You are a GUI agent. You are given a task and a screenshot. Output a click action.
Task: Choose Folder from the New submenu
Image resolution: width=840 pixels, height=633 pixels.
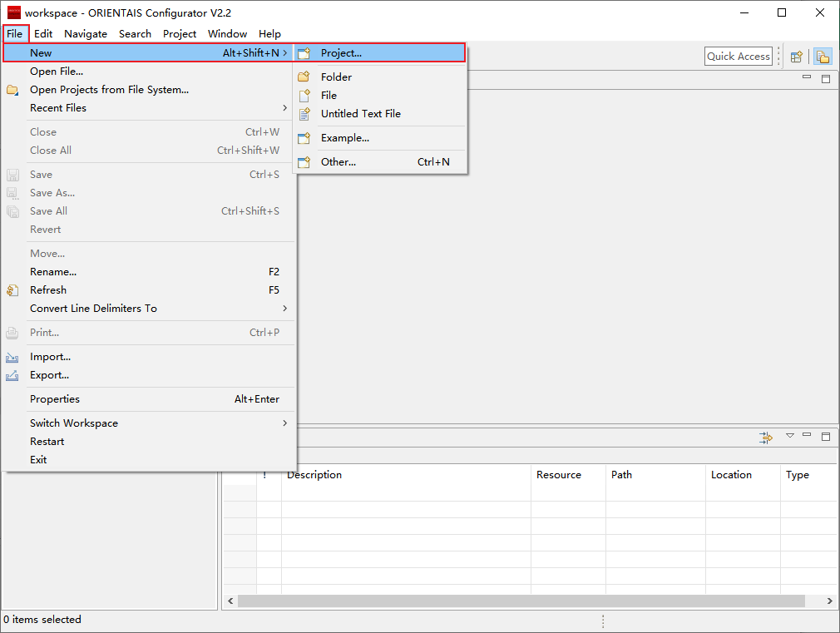click(336, 77)
